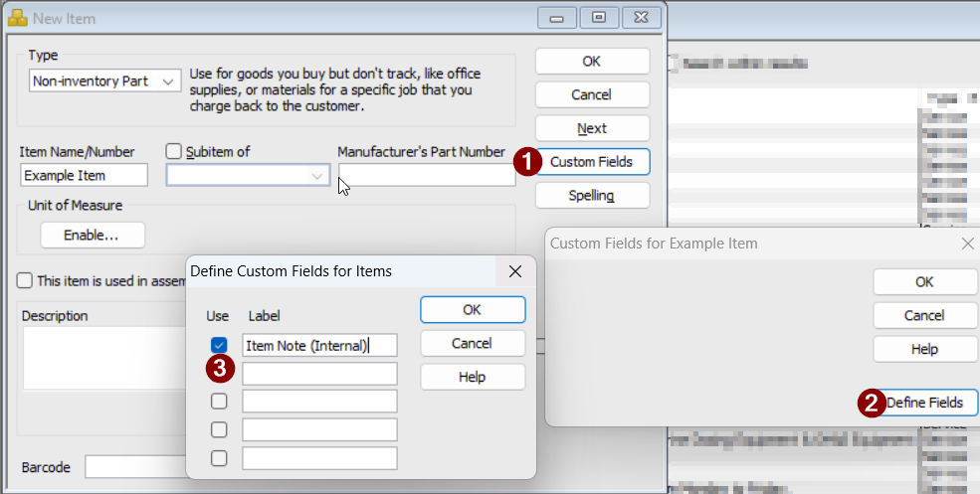Screen dimensions: 980x494
Task: Open Custom Fields from the New Item window
Action: (x=592, y=162)
